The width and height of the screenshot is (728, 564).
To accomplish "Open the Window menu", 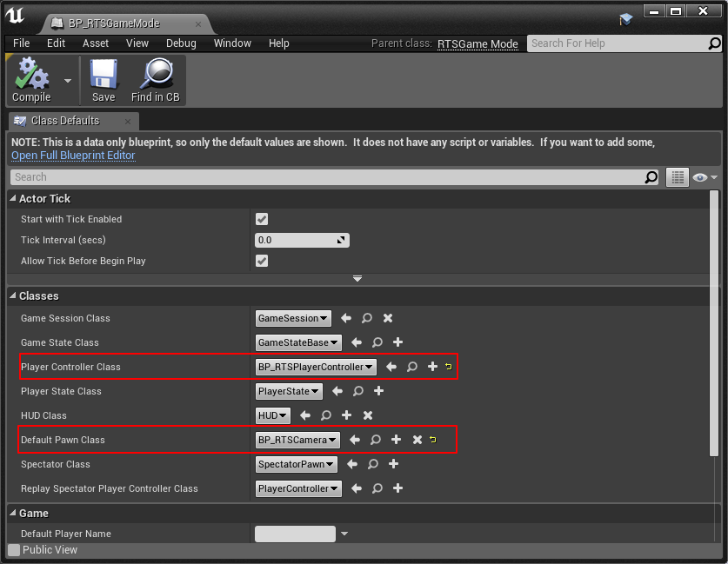I will click(x=232, y=43).
